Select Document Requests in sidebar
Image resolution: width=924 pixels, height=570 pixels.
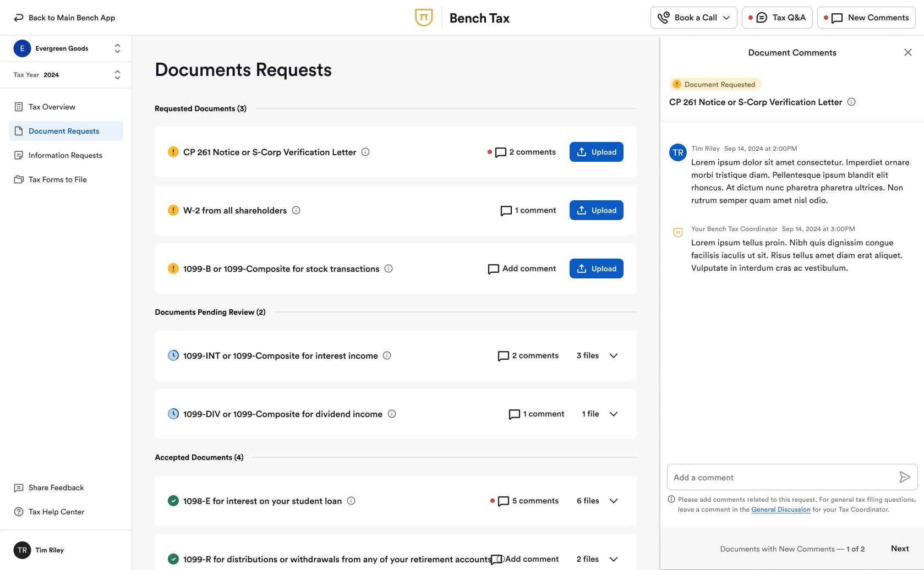click(x=66, y=131)
